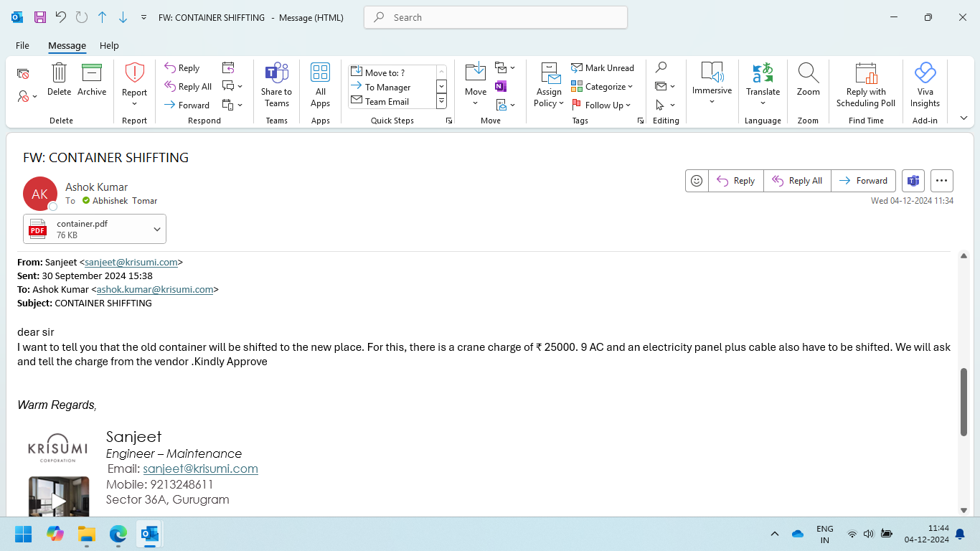Open the All Apps icon
The height and width of the screenshot is (551, 980).
coord(320,74)
